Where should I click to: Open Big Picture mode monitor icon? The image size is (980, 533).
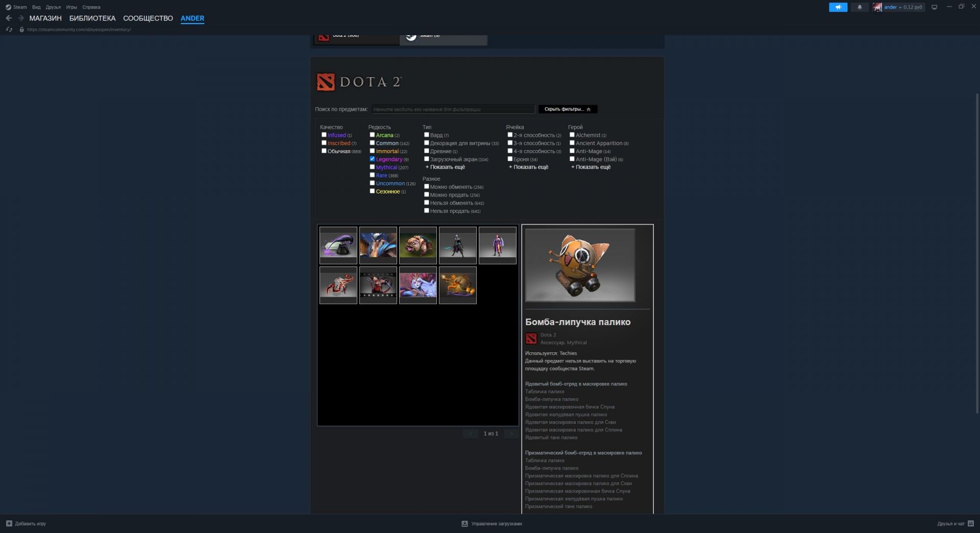934,7
